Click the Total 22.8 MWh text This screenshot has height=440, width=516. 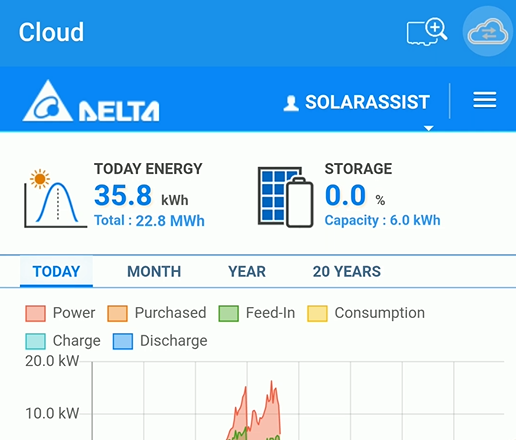click(x=149, y=221)
